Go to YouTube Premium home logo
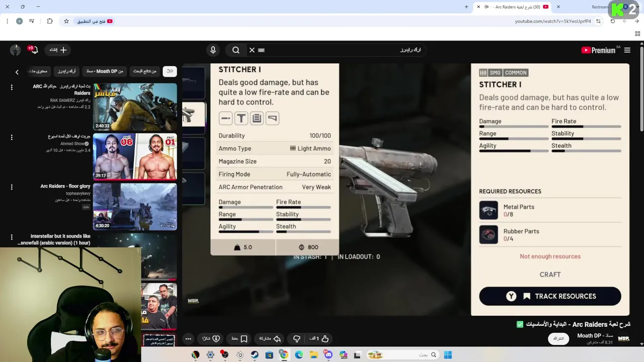The width and height of the screenshot is (644, 362). click(598, 50)
